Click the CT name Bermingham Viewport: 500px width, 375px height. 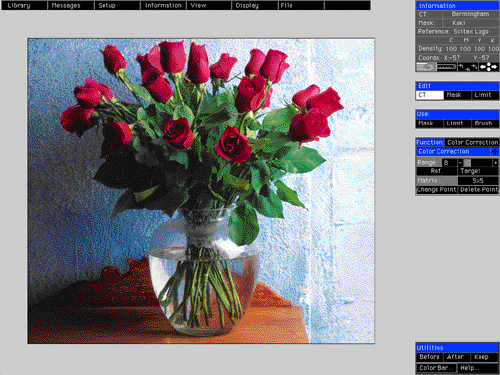(x=470, y=14)
